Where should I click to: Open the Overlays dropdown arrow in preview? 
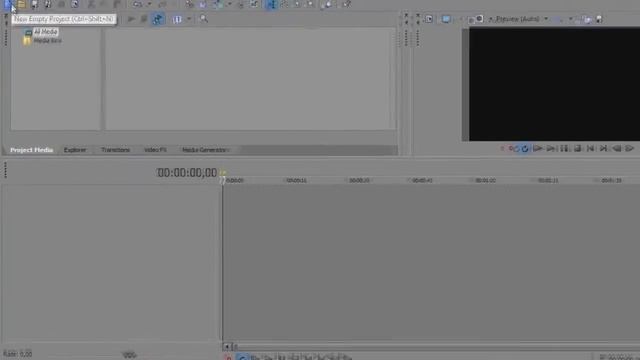click(571, 19)
